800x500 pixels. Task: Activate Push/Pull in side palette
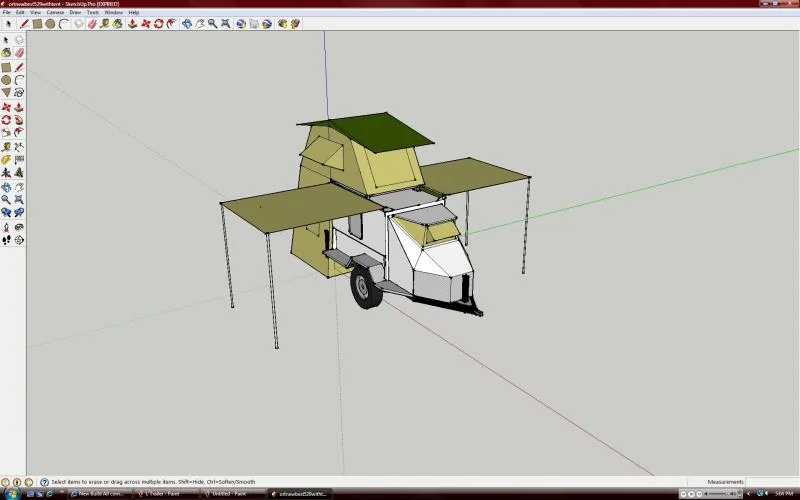coord(19,107)
